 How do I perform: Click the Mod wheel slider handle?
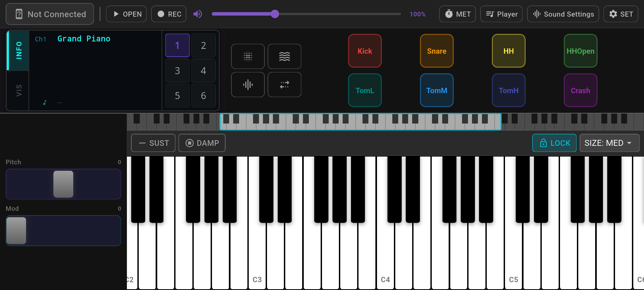coord(16,231)
